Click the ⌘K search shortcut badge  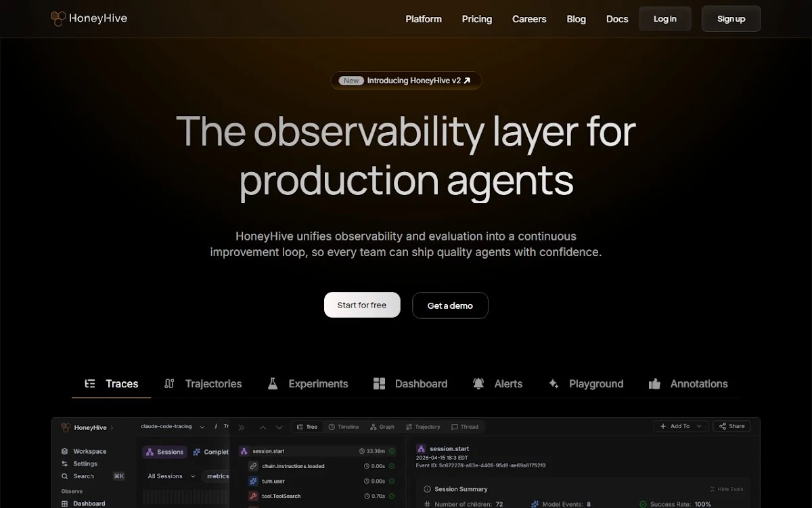tap(119, 476)
